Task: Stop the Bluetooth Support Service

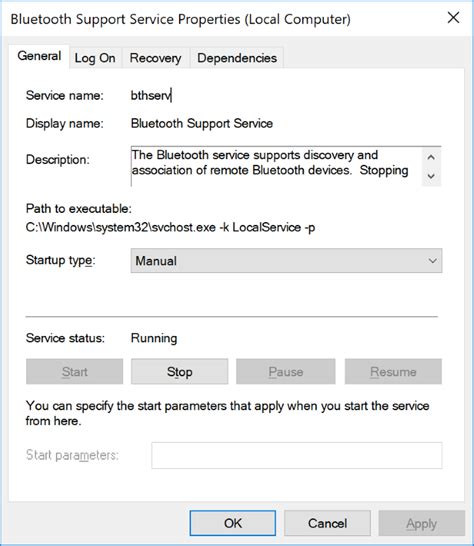Action: pos(179,372)
